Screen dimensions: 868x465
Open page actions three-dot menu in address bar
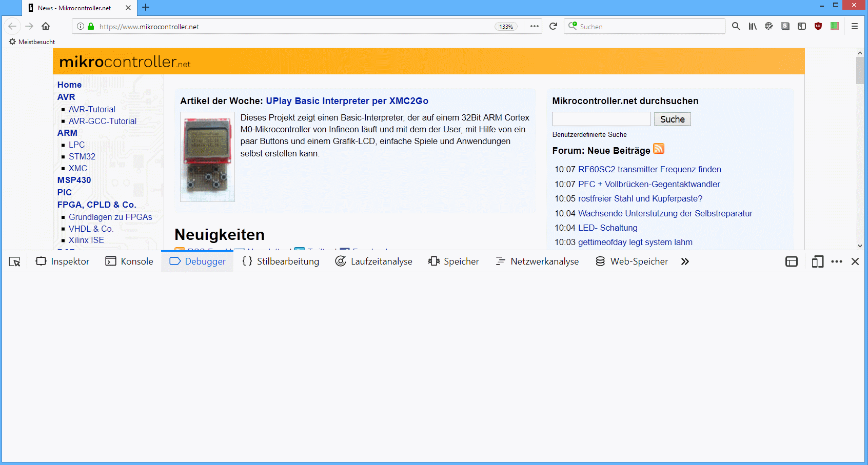pos(534,26)
